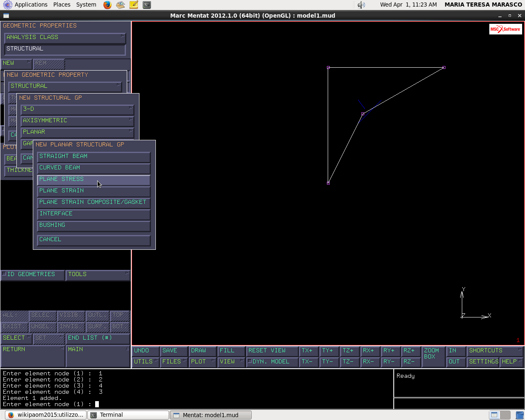
Task: Translate view with TX+
Action: 309,351
